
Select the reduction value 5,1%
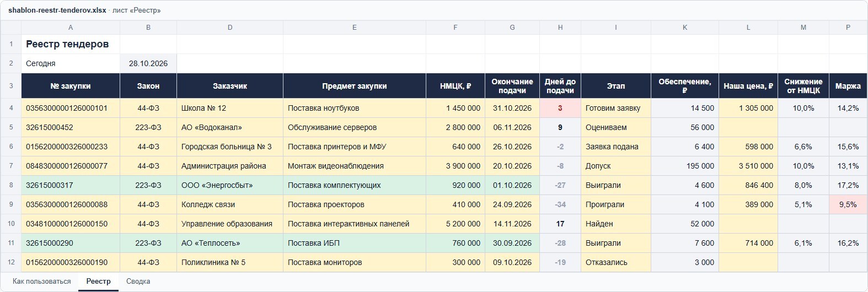[x=803, y=204]
